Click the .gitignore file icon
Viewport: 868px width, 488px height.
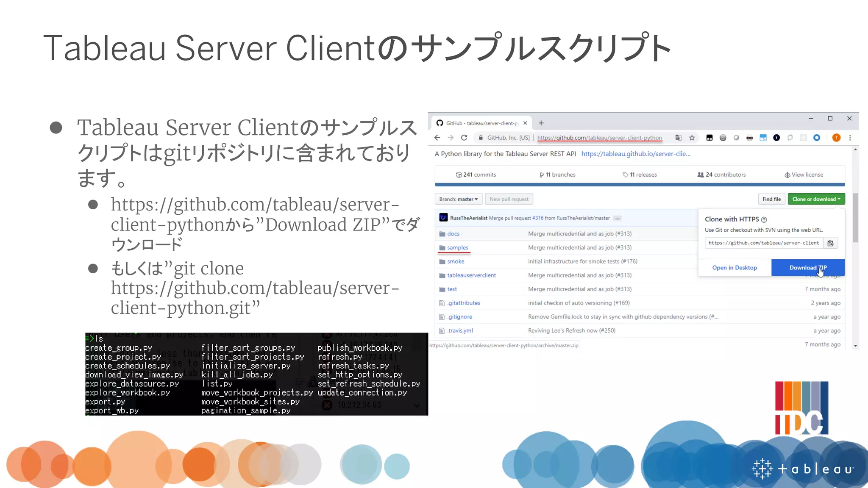[x=442, y=317]
